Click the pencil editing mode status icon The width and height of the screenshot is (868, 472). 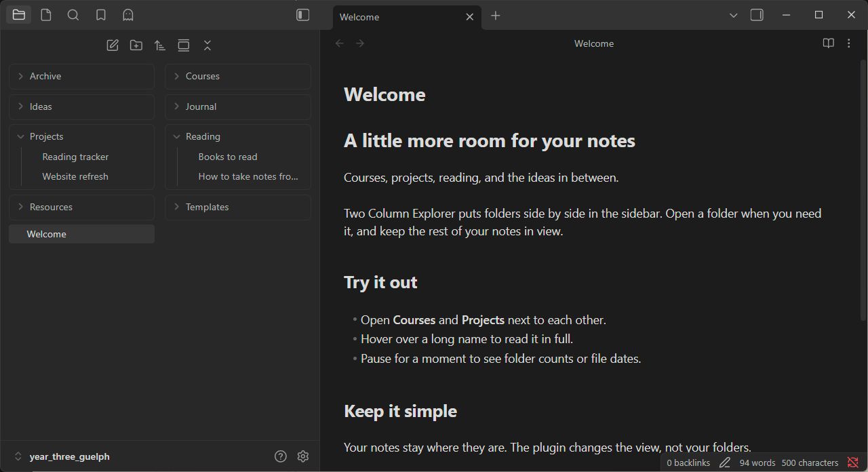(725, 463)
